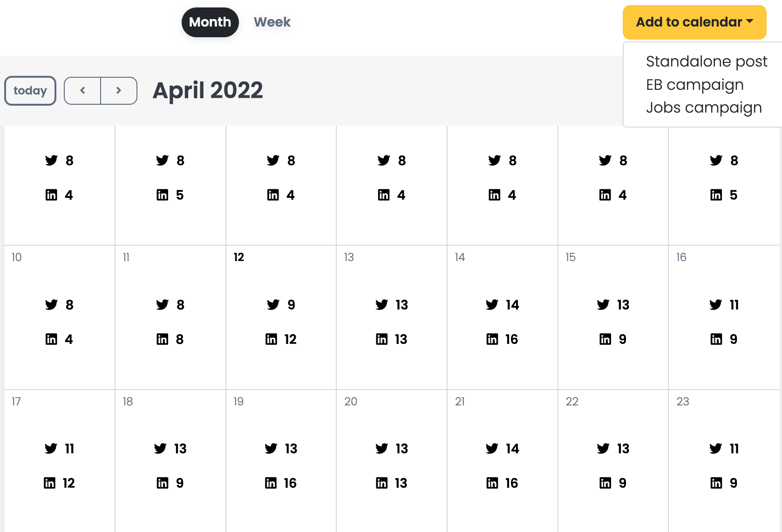
Task: Switch to Week view
Action: [x=272, y=22]
